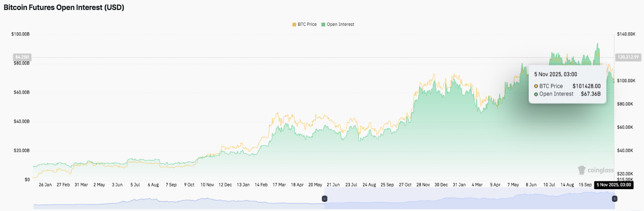
Task: Click the green Open Interest legend swatch
Action: click(323, 24)
